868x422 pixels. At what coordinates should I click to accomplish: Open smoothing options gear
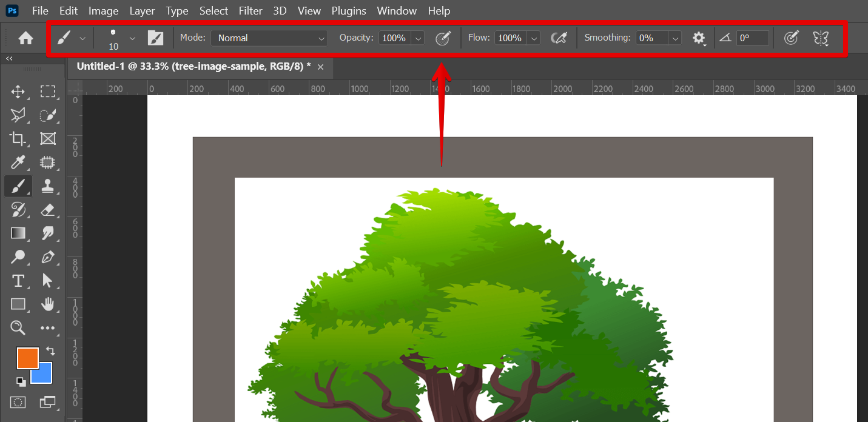699,38
